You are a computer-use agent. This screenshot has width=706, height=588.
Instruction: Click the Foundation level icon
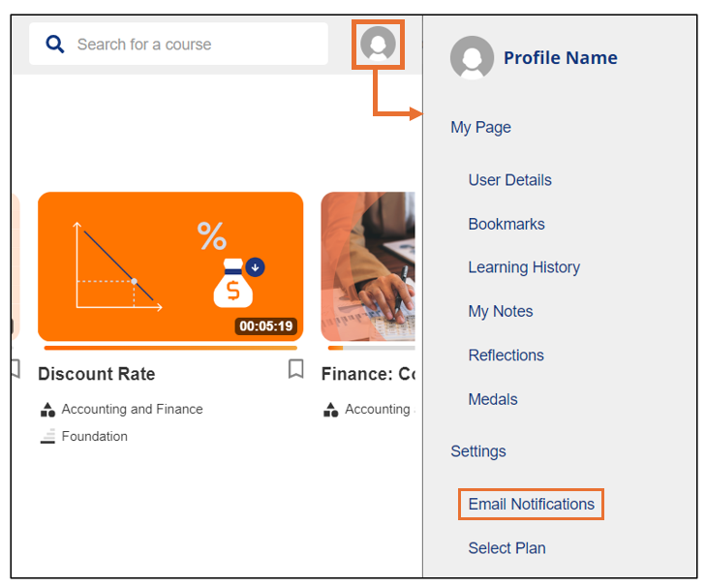point(48,437)
